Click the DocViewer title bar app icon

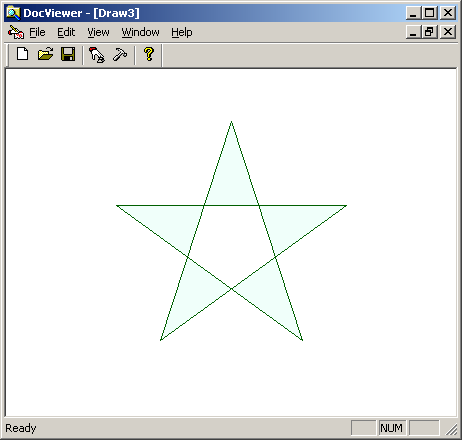coord(13,13)
